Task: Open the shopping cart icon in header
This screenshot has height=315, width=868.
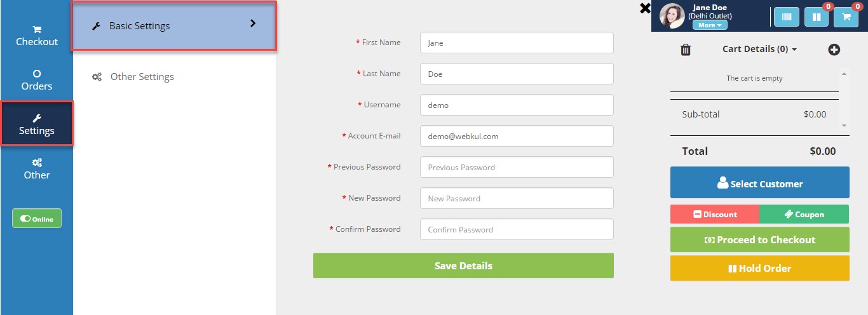Action: (x=846, y=17)
